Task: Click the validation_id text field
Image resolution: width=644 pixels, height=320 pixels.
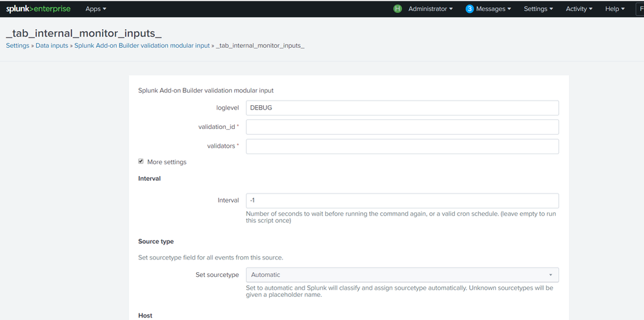Action: (402, 127)
